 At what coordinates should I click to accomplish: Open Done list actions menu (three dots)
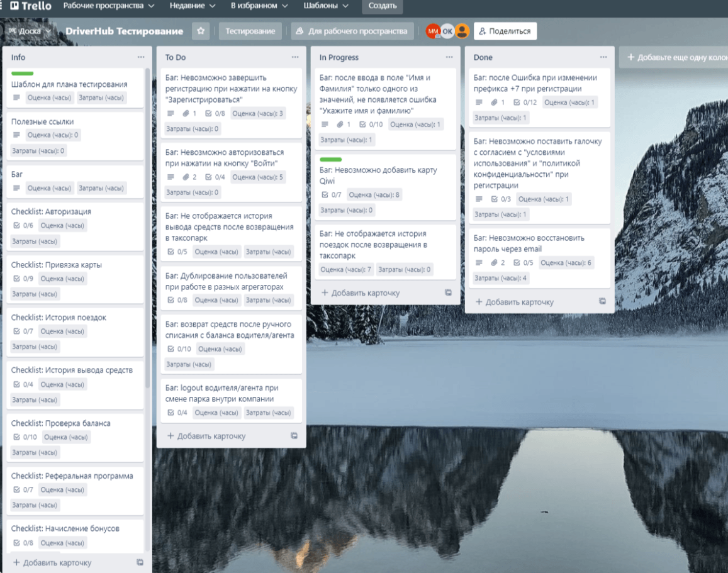603,57
